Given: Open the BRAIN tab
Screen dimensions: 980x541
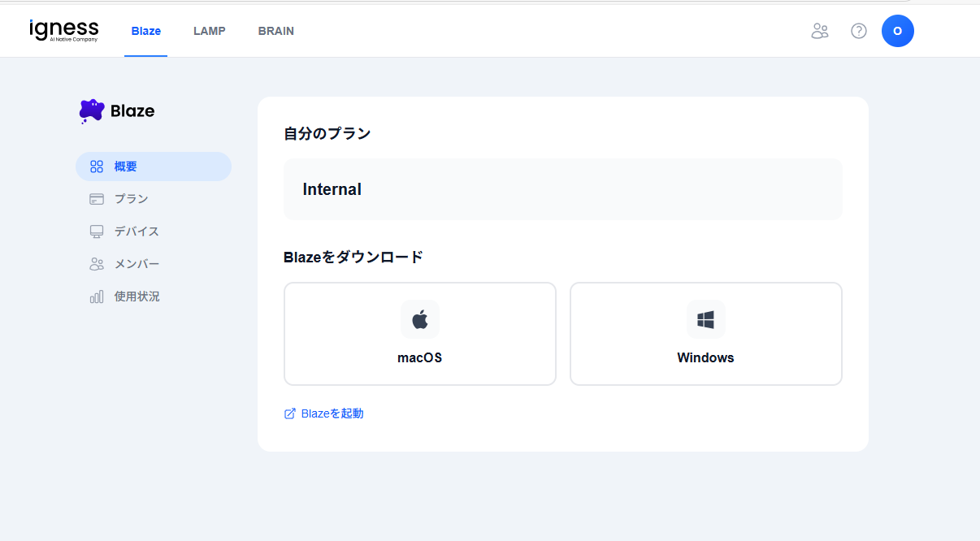Looking at the screenshot, I should 276,31.
